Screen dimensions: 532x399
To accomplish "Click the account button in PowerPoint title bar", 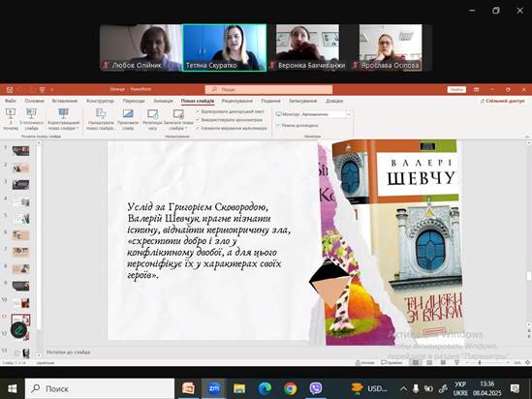I will pos(456,89).
